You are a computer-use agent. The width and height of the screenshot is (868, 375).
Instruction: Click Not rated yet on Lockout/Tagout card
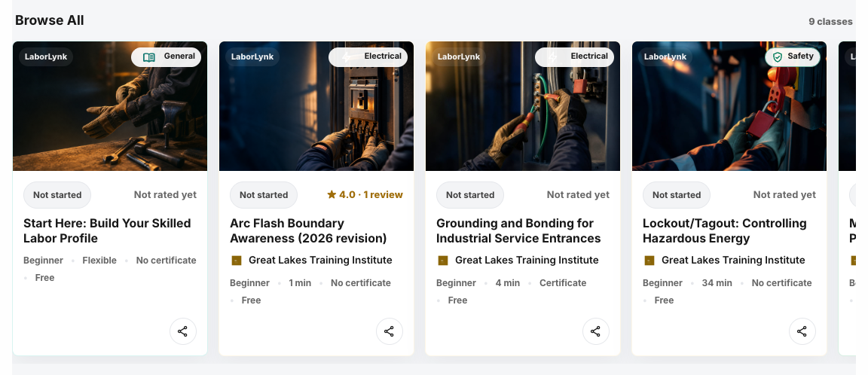[784, 195]
